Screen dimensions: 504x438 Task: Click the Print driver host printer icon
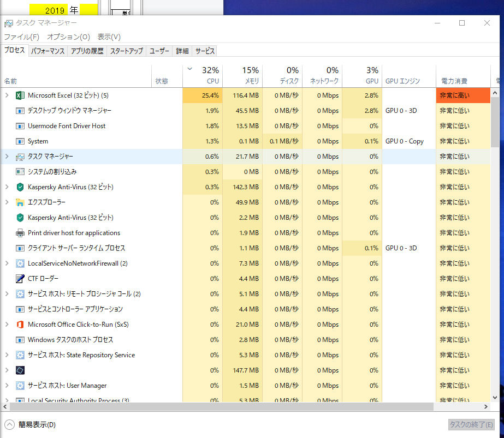click(20, 233)
